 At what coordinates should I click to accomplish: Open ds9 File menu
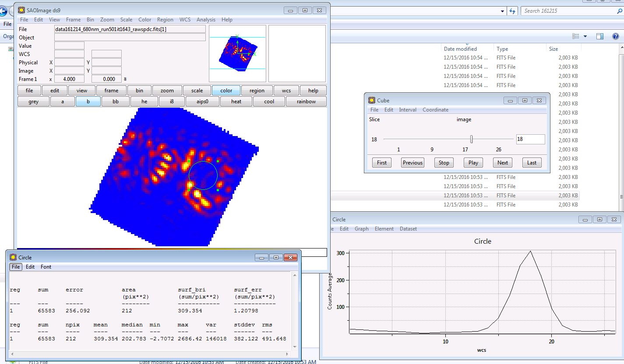[24, 20]
